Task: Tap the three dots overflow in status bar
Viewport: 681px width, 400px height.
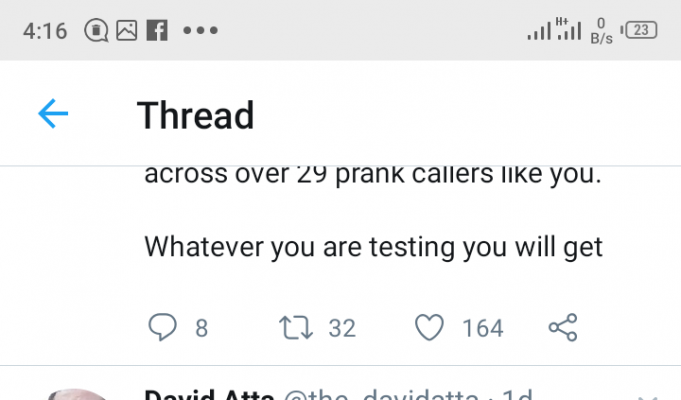Action: click(200, 30)
